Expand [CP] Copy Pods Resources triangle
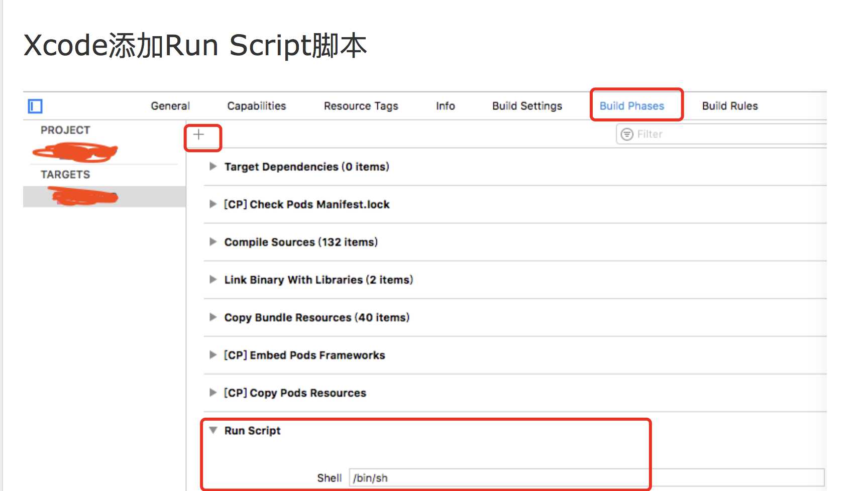The image size is (868, 491). [213, 392]
